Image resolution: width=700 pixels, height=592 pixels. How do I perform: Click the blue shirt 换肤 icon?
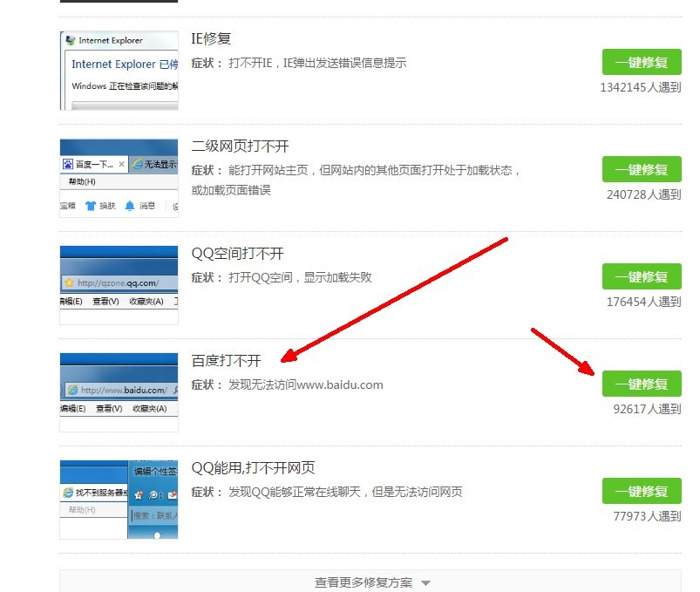click(x=90, y=205)
